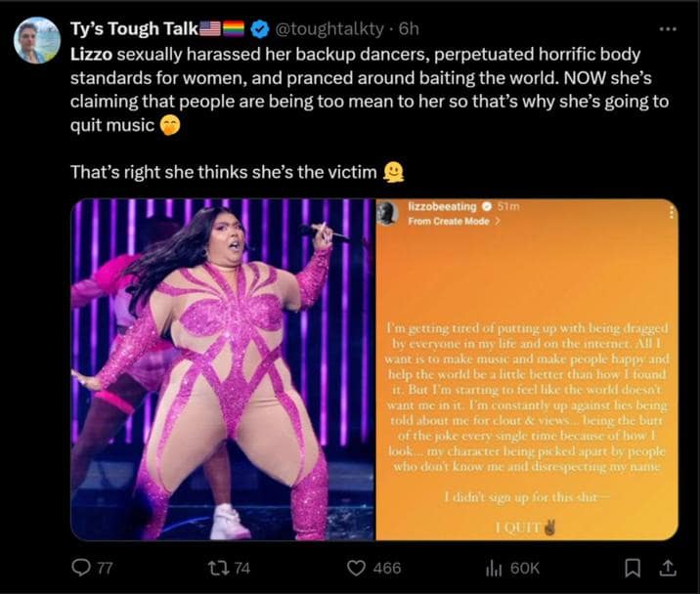Click the share upload arrow icon
Image resolution: width=700 pixels, height=594 pixels.
669,568
